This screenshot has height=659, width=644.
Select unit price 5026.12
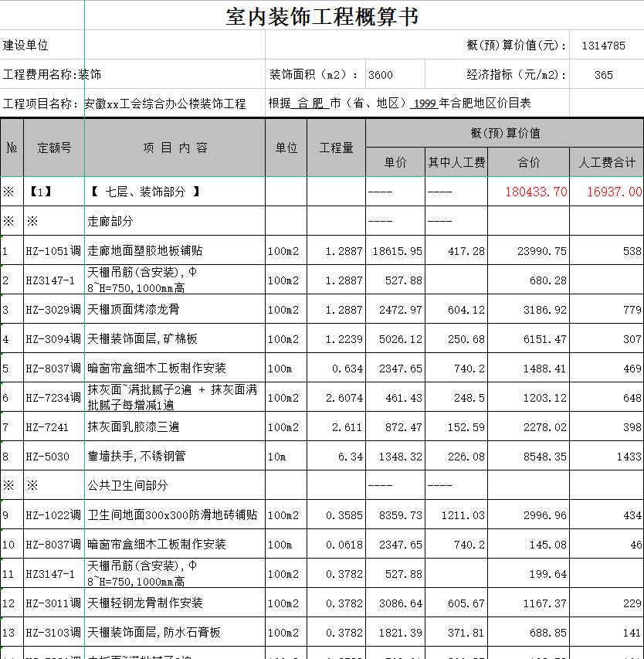pyautogui.click(x=401, y=339)
